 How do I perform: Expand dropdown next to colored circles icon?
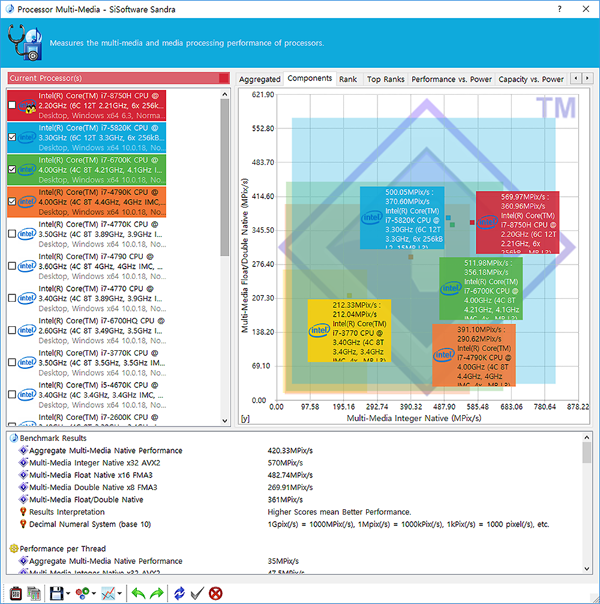click(x=94, y=594)
